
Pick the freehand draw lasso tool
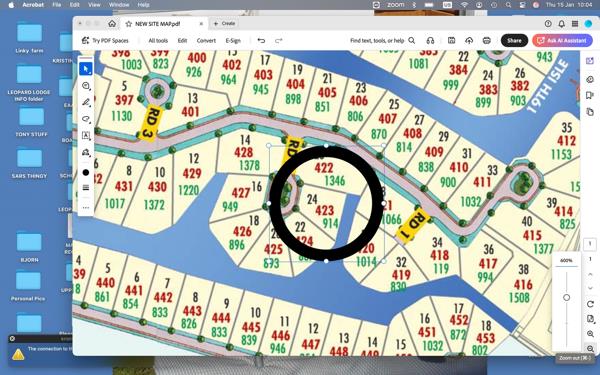86,119
